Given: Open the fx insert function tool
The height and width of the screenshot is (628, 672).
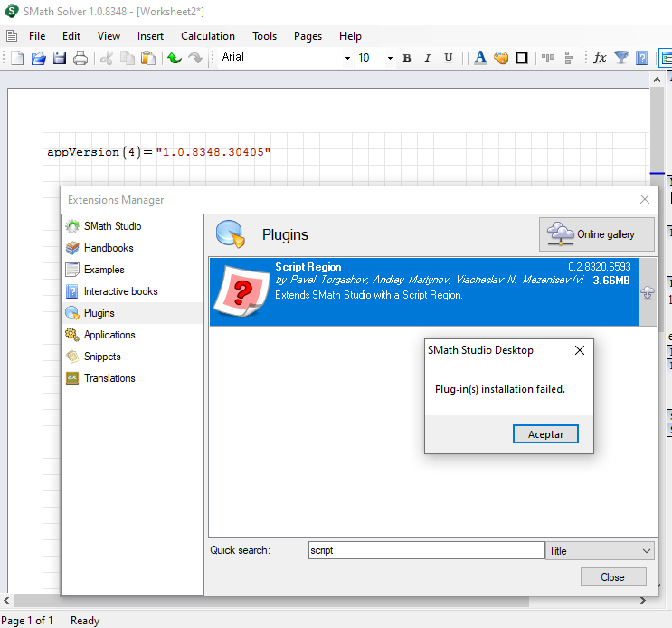Looking at the screenshot, I should click(599, 58).
